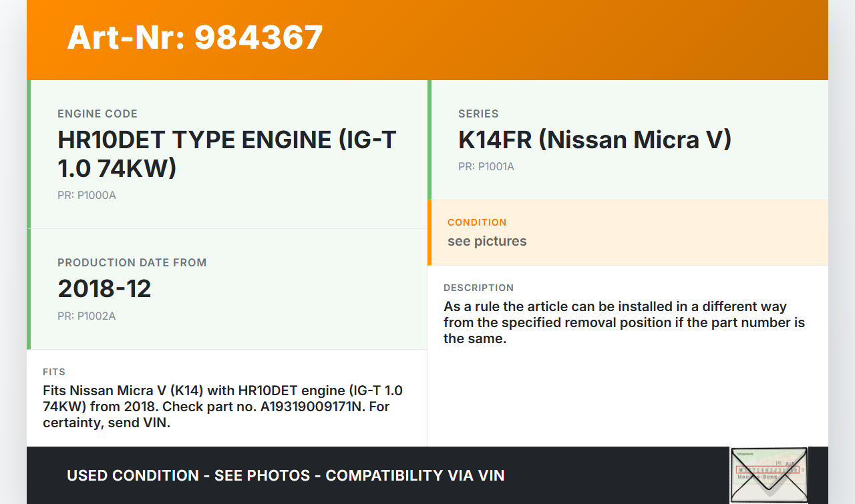Click the DESCRIPTION section label
Viewport: 855px width, 504px height.
(478, 288)
